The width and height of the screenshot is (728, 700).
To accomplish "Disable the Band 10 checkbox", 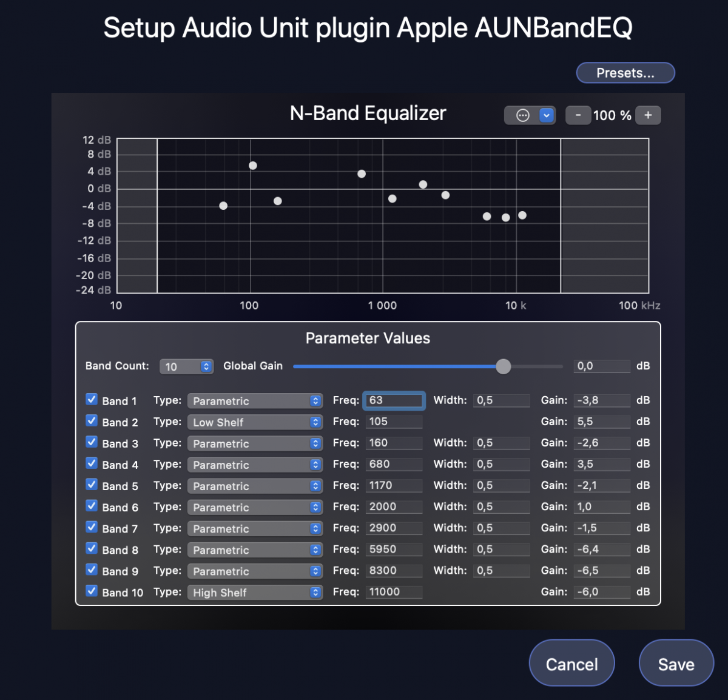I will pos(92,590).
